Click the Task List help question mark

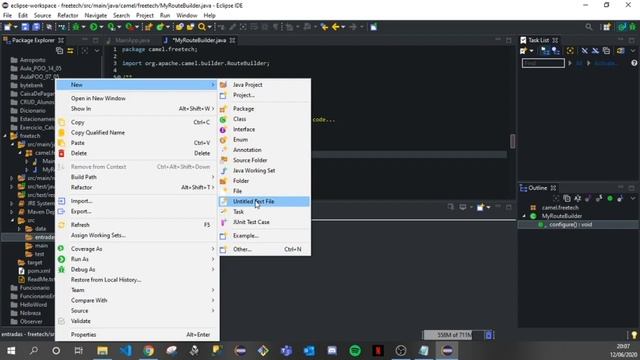[634, 63]
